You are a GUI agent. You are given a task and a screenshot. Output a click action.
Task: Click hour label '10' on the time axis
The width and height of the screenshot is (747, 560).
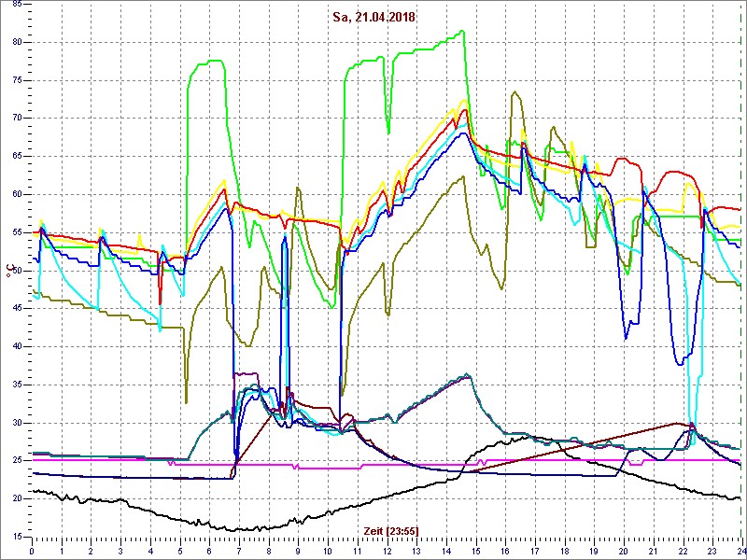point(328,552)
